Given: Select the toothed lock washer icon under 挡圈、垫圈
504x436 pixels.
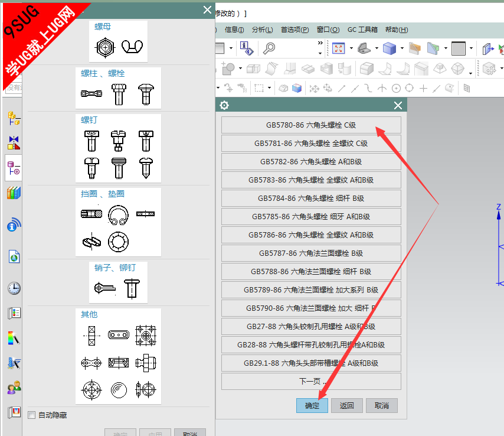Looking at the screenshot, I should pyautogui.click(x=118, y=242).
